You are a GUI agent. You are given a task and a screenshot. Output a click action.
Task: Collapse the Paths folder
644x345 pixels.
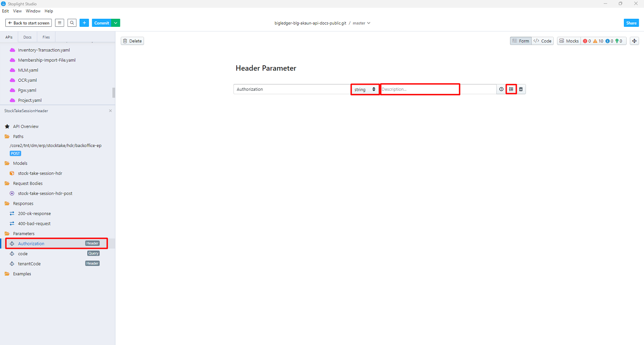(x=18, y=137)
